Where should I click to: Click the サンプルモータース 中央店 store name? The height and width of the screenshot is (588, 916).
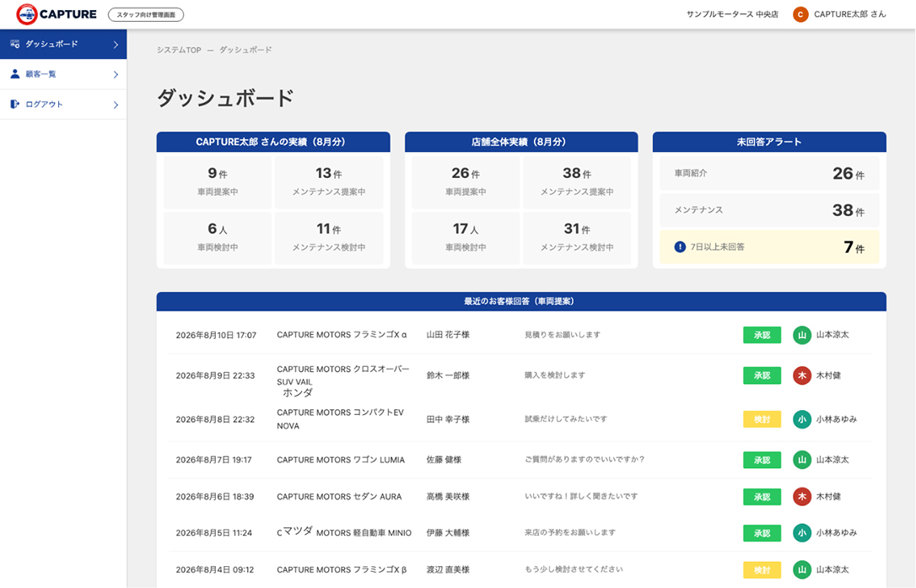(x=733, y=14)
